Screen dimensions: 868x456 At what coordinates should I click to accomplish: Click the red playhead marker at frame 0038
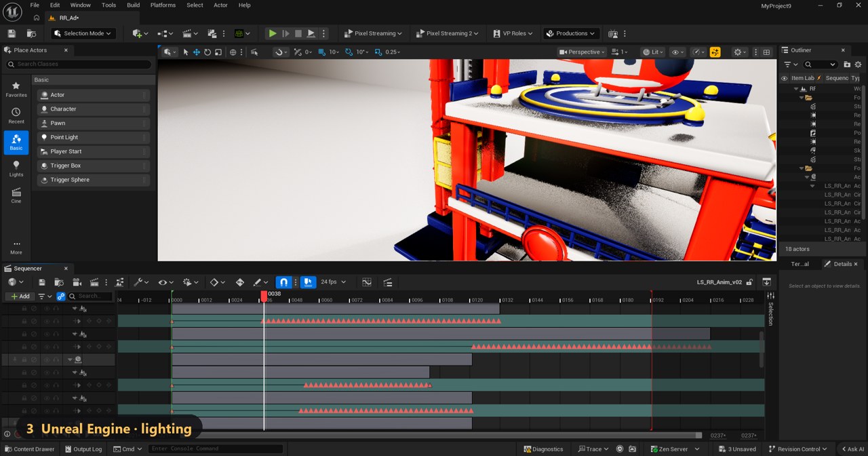(x=264, y=297)
